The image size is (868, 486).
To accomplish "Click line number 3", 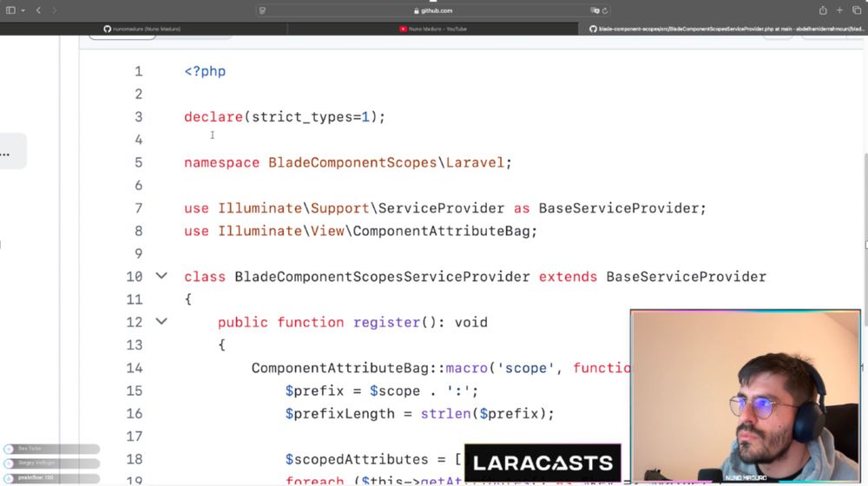I will [x=138, y=117].
